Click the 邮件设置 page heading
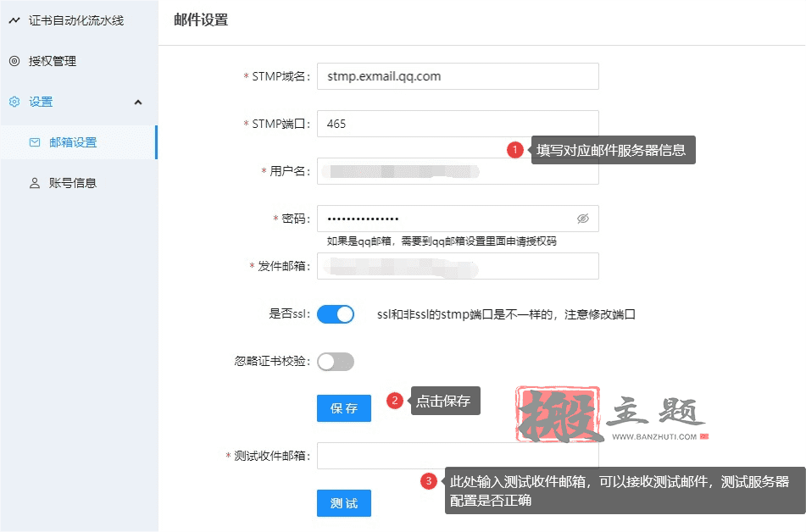806x532 pixels. [x=201, y=20]
